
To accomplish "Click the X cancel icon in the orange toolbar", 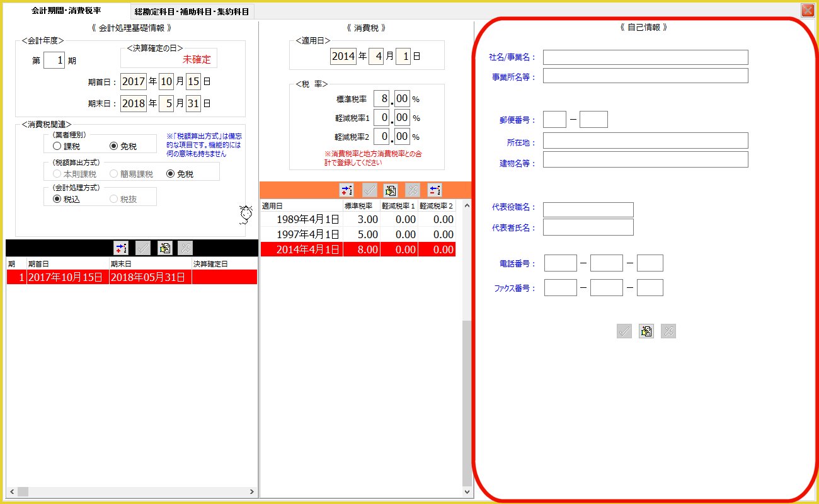I will [x=413, y=190].
